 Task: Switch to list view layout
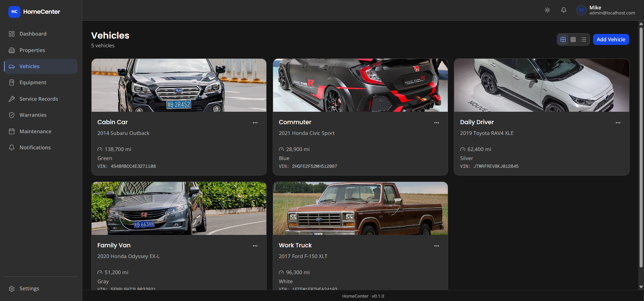[x=584, y=40]
